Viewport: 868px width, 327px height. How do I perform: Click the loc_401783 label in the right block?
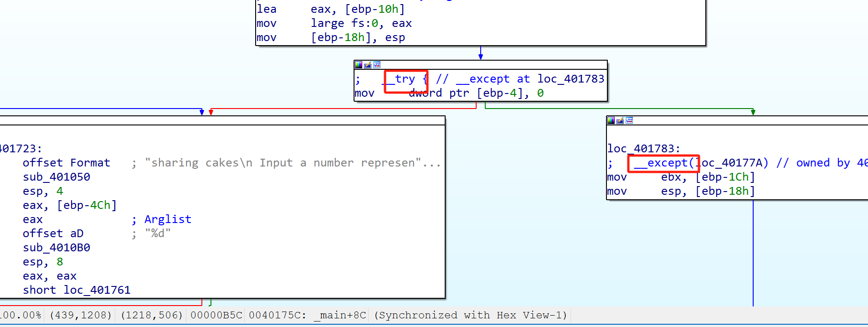pyautogui.click(x=643, y=149)
